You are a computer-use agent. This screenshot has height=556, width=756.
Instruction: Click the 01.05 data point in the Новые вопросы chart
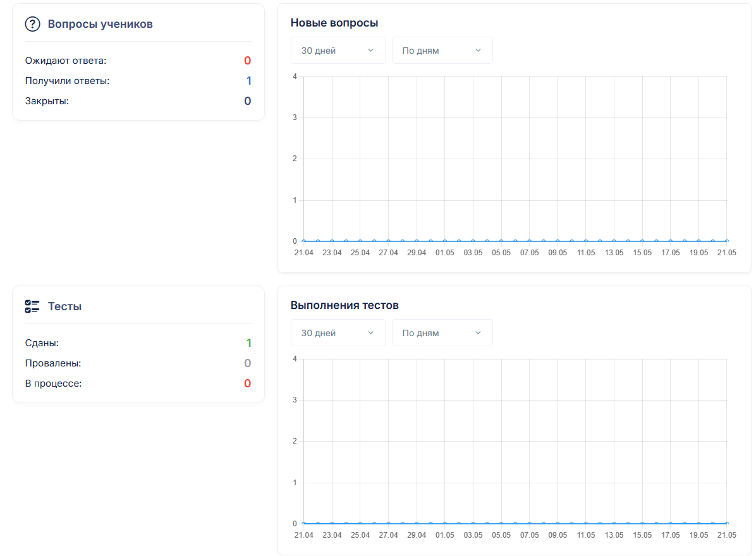click(444, 241)
